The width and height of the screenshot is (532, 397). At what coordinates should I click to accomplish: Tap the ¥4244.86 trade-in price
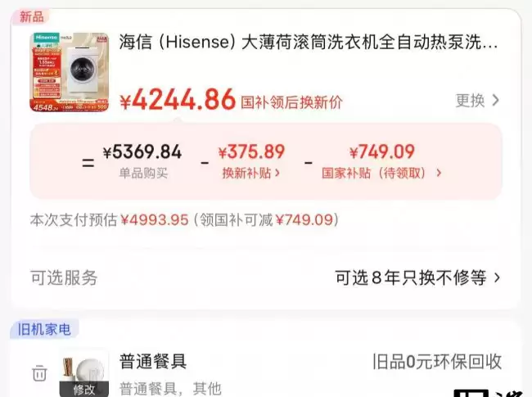(x=178, y=100)
